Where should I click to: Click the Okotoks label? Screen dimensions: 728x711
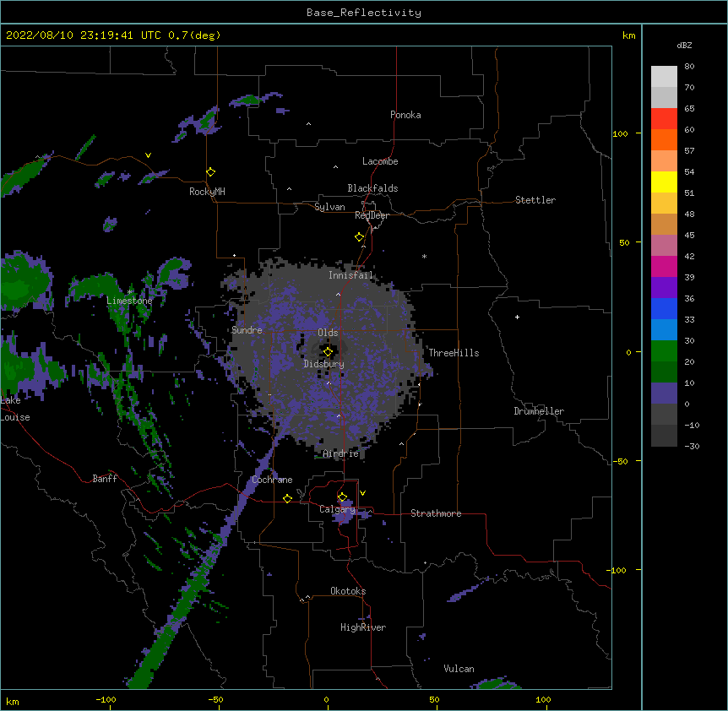click(348, 591)
